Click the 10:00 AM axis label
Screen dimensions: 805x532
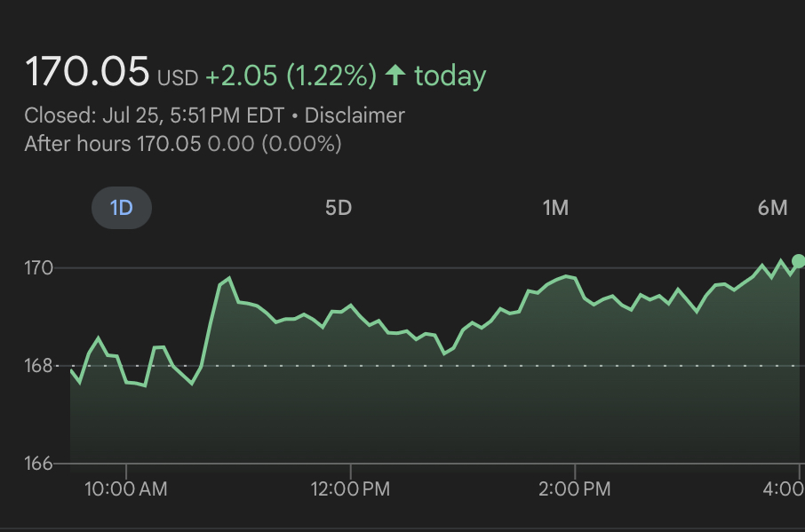pyautogui.click(x=126, y=488)
